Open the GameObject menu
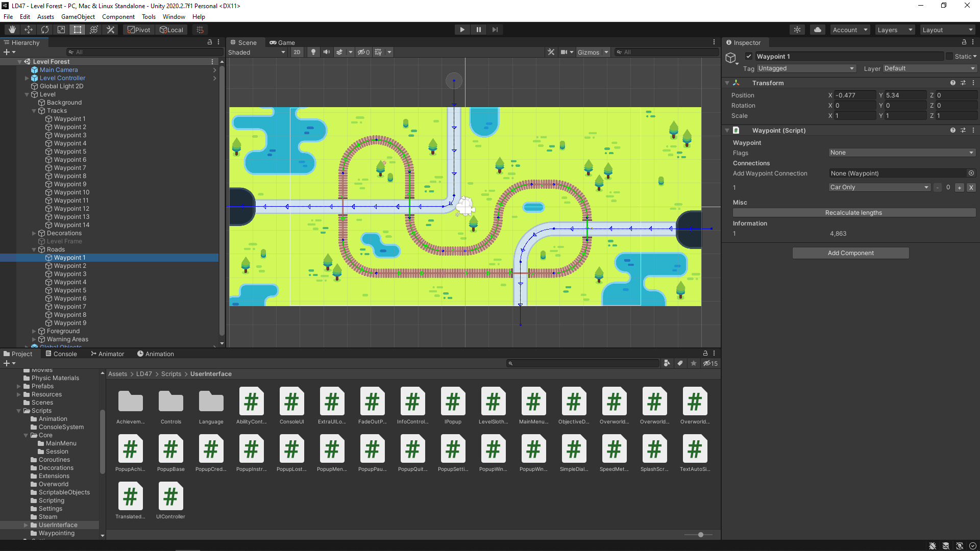The image size is (980, 551). 78,17
